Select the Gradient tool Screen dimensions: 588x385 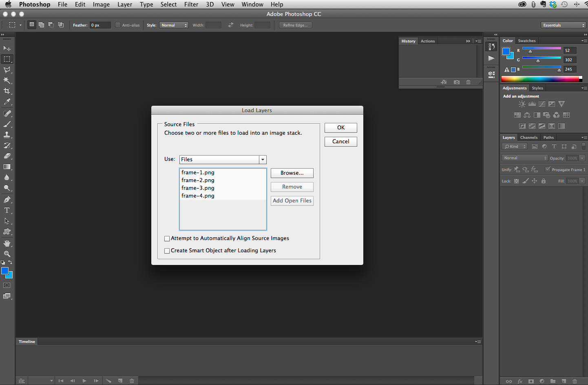tap(7, 167)
